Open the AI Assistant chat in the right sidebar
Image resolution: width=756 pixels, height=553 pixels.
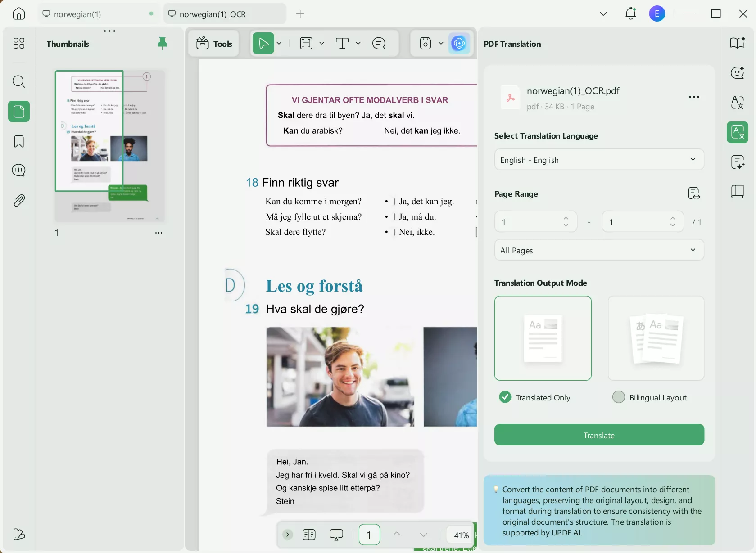737,72
